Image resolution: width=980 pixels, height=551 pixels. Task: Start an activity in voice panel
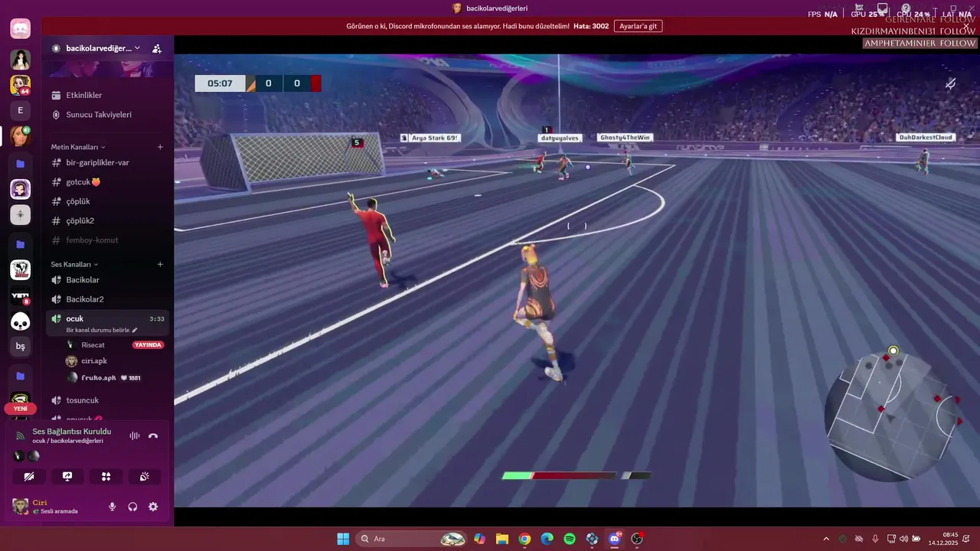tap(106, 477)
